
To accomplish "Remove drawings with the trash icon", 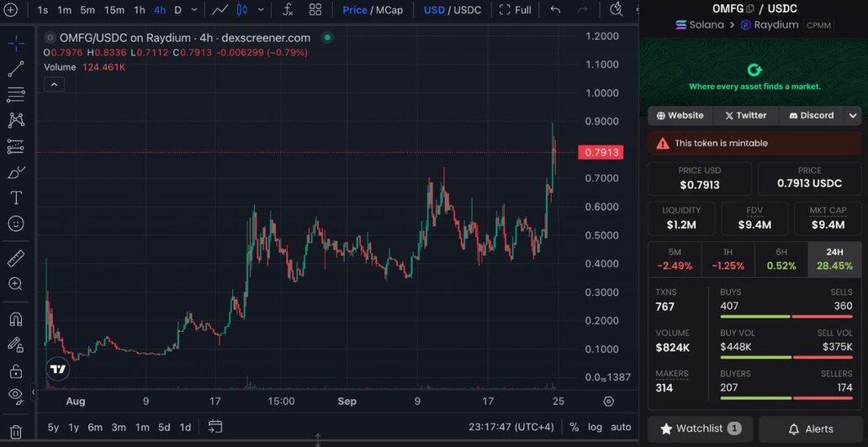I will pyautogui.click(x=15, y=432).
